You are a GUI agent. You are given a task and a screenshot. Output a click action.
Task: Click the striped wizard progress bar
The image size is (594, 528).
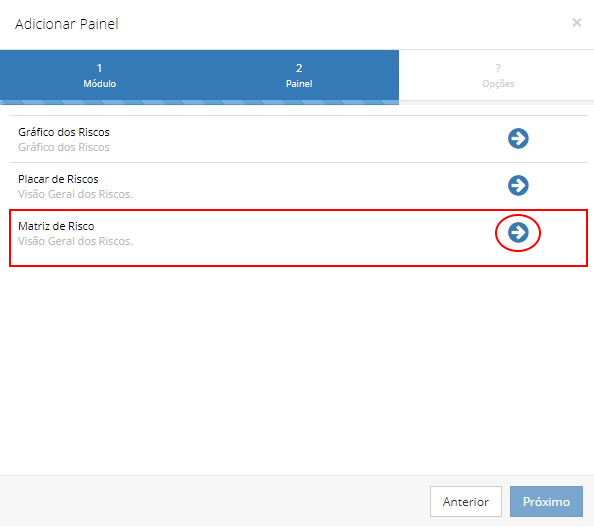click(x=199, y=102)
